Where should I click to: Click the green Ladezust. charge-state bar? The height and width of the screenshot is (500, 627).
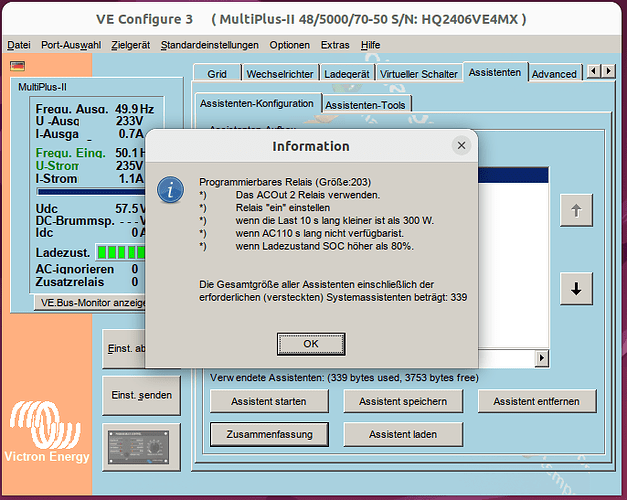pyautogui.click(x=121, y=252)
